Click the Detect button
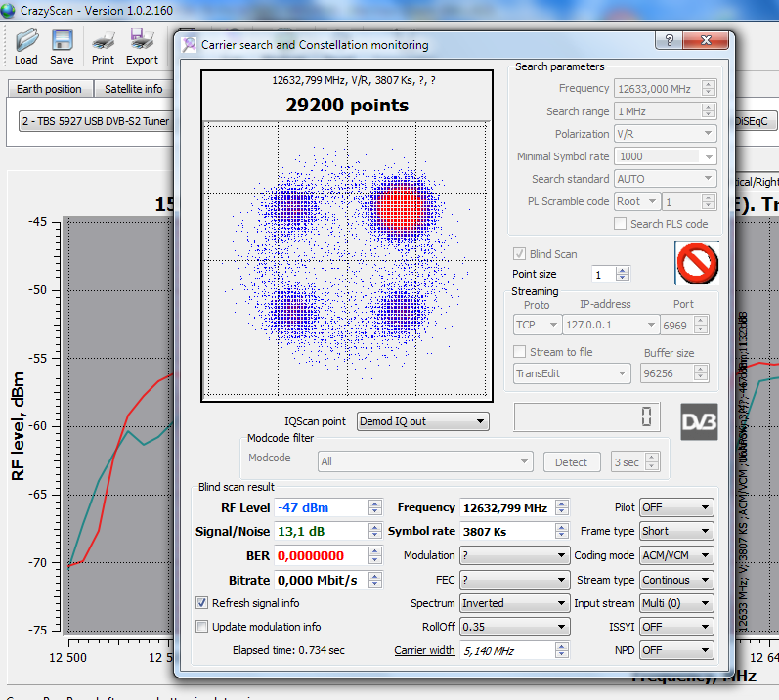The image size is (779, 700). pos(572,462)
